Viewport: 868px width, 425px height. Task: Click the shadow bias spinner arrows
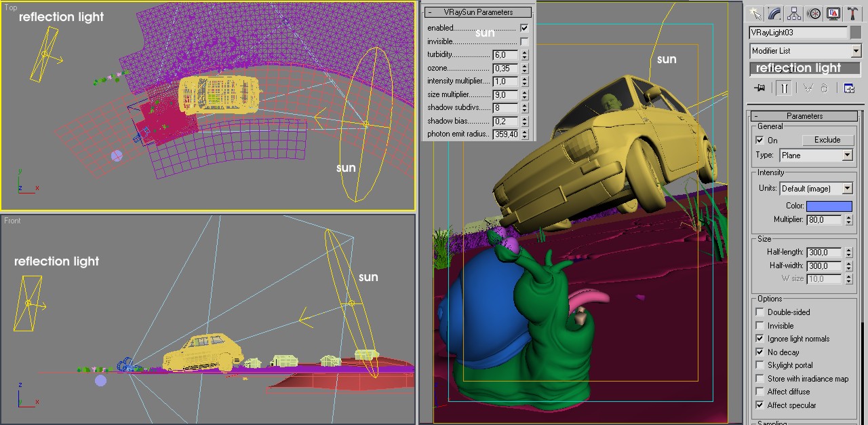[524, 122]
